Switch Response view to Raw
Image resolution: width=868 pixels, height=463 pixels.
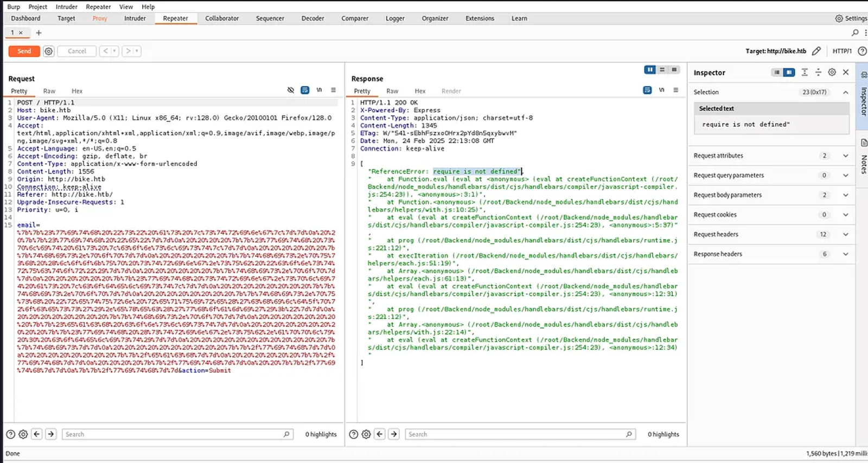[x=392, y=91]
